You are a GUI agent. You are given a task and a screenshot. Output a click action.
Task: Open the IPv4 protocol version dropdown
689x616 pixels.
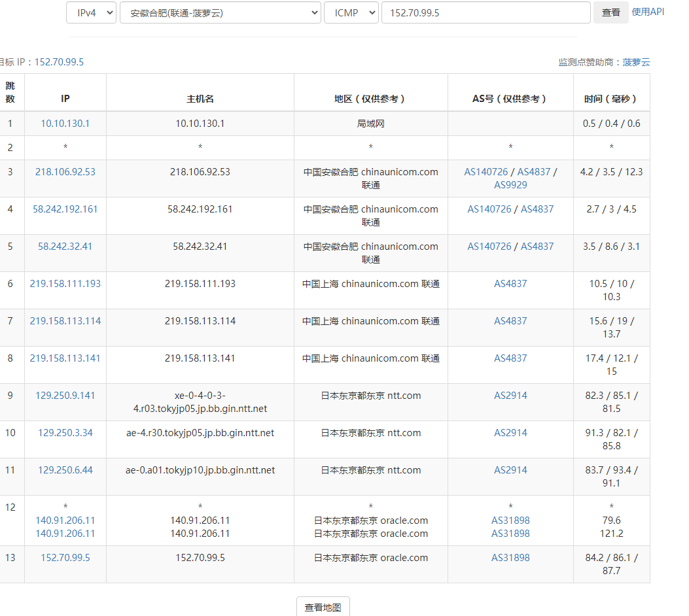[91, 12]
